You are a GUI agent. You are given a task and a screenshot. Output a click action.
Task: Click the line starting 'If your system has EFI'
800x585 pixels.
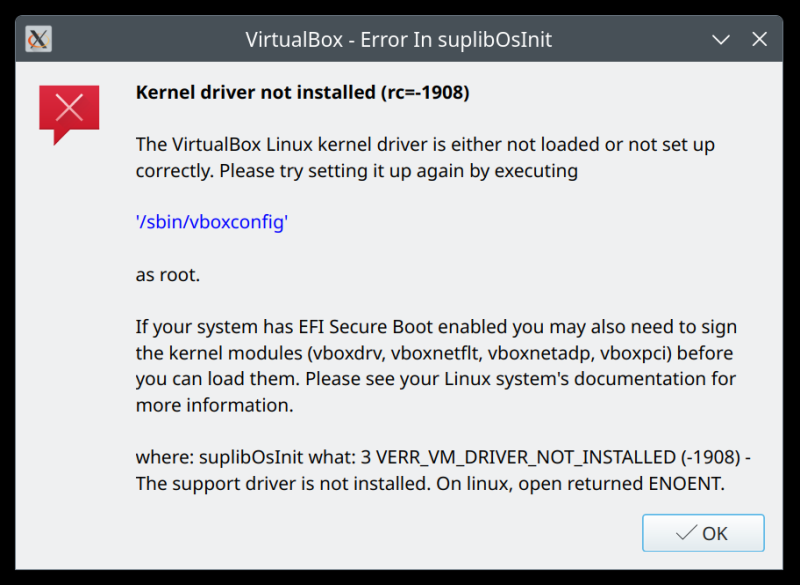(436, 327)
